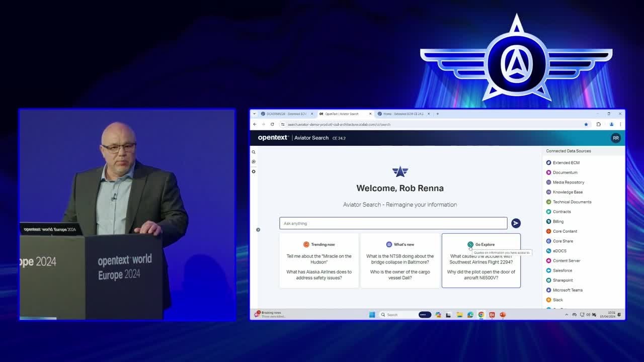
Task: Open the settings gear in left sidebar
Action: pyautogui.click(x=254, y=171)
